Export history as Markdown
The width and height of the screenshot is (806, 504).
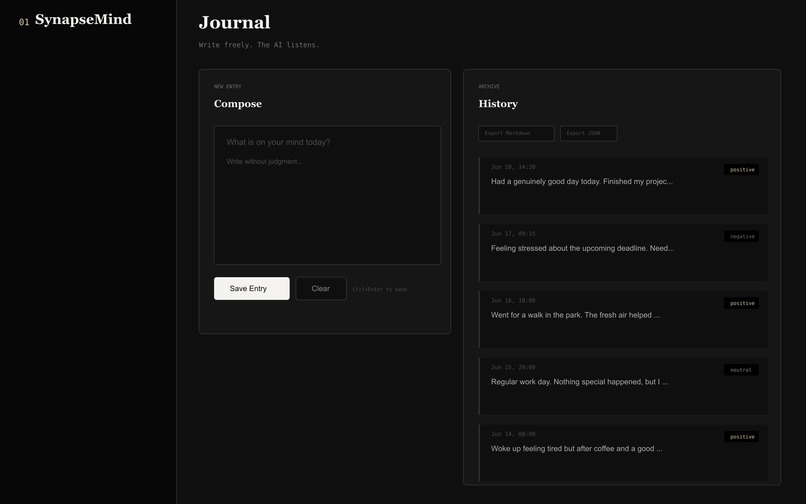click(x=516, y=133)
